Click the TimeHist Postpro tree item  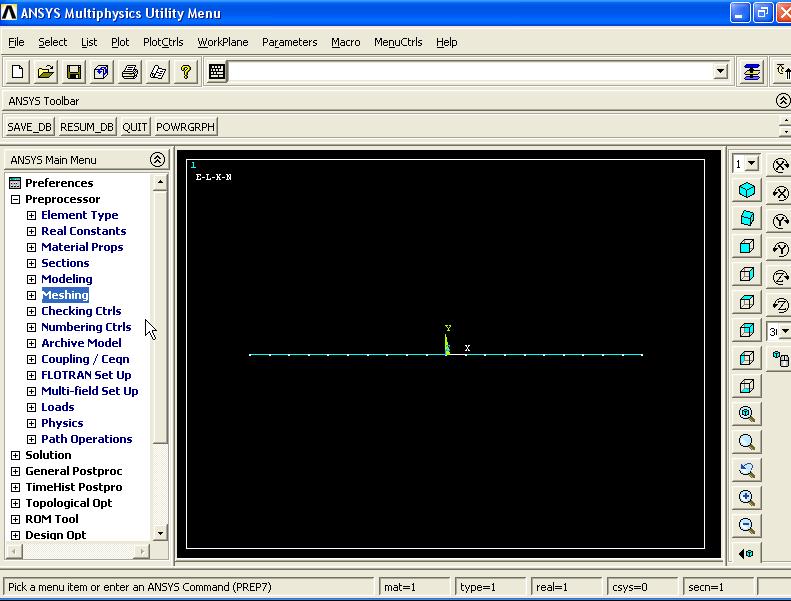point(74,487)
